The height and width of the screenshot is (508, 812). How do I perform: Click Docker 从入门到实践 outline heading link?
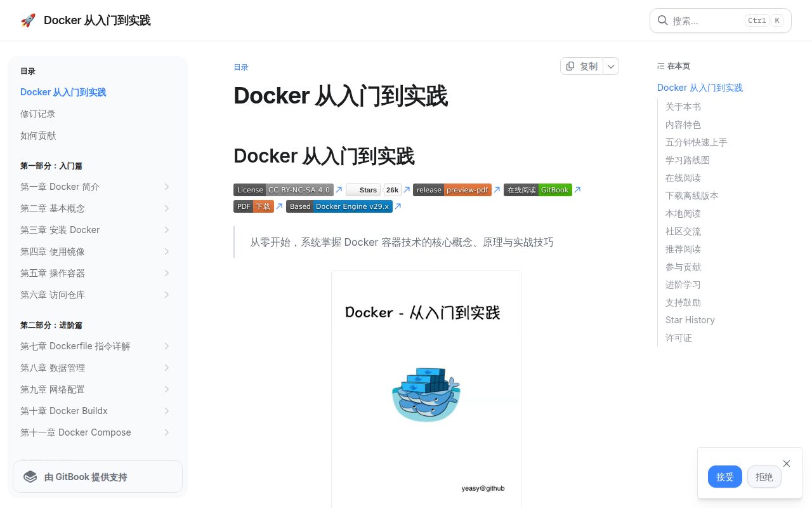click(x=700, y=88)
